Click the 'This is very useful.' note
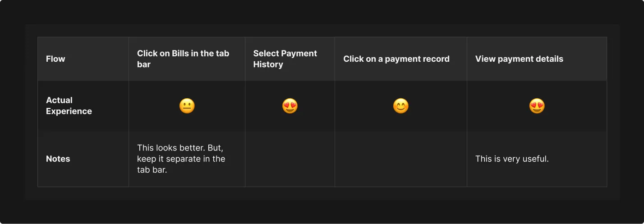 tap(512, 159)
